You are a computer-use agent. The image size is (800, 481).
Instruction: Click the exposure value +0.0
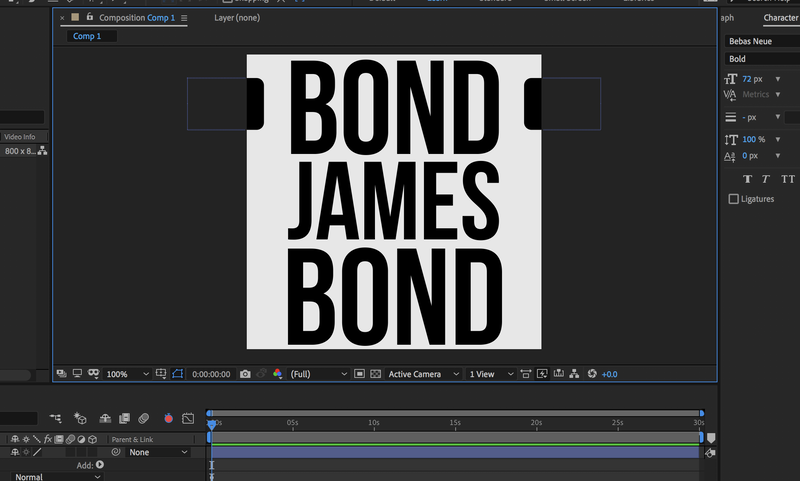(609, 374)
